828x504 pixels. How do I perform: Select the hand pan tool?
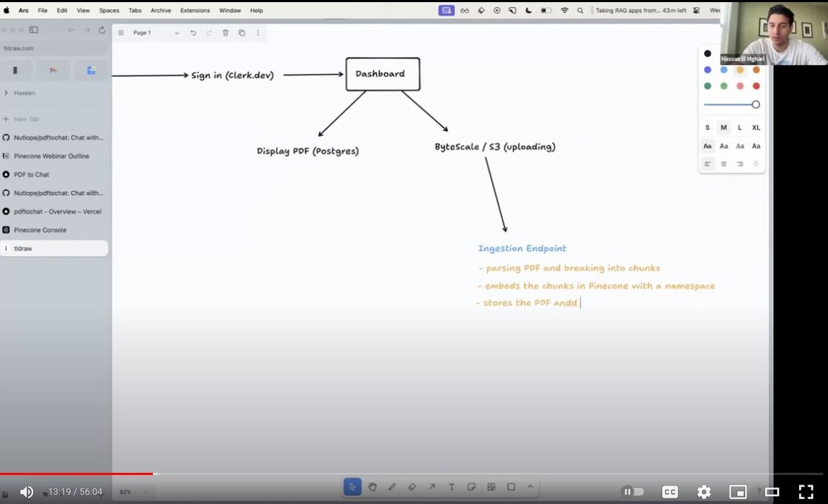373,487
